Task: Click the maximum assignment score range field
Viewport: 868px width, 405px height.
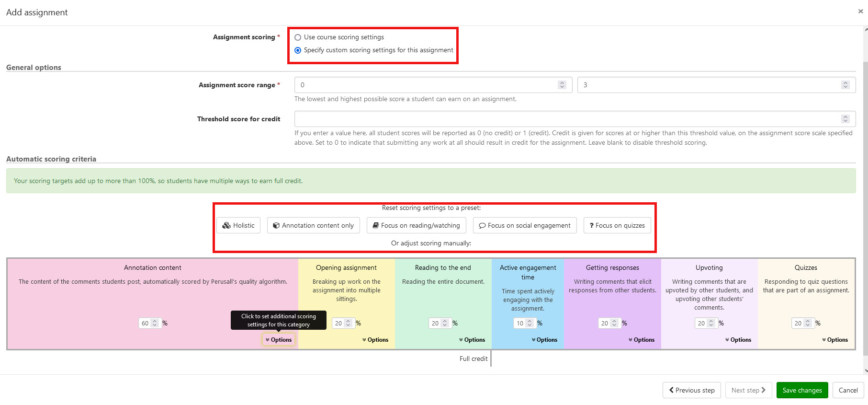Action: tap(716, 85)
